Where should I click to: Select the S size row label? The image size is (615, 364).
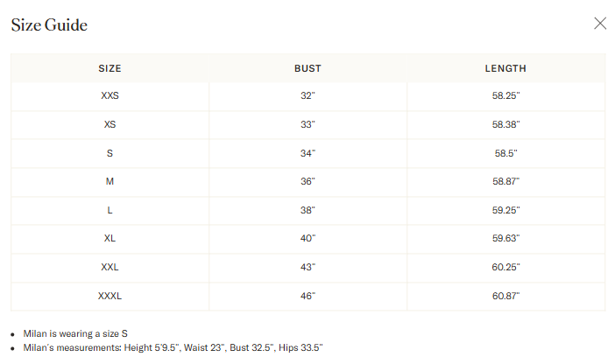(110, 153)
